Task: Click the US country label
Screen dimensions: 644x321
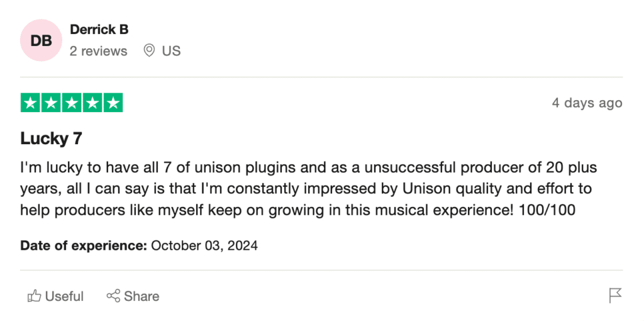Action: [x=171, y=51]
